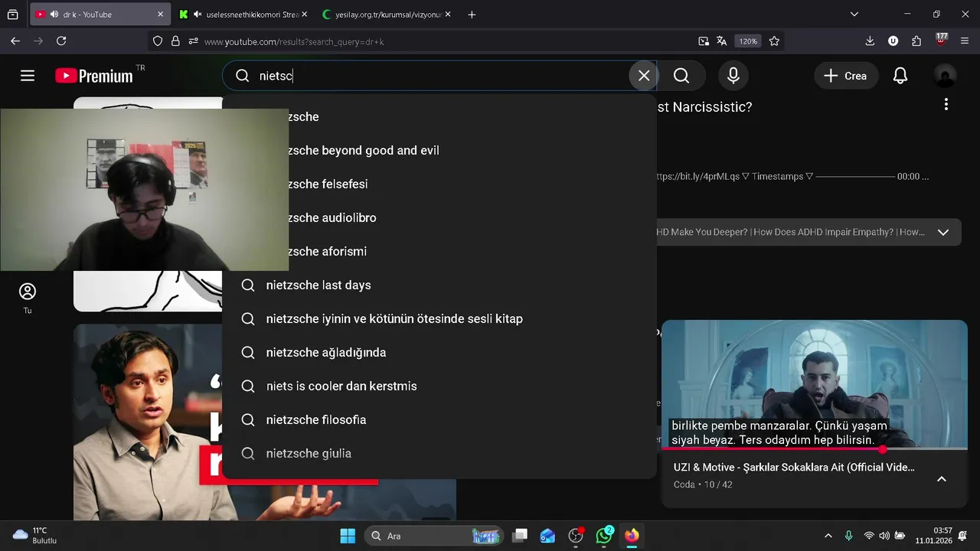Image resolution: width=980 pixels, height=551 pixels.
Task: Translate this page icon
Action: (721, 41)
